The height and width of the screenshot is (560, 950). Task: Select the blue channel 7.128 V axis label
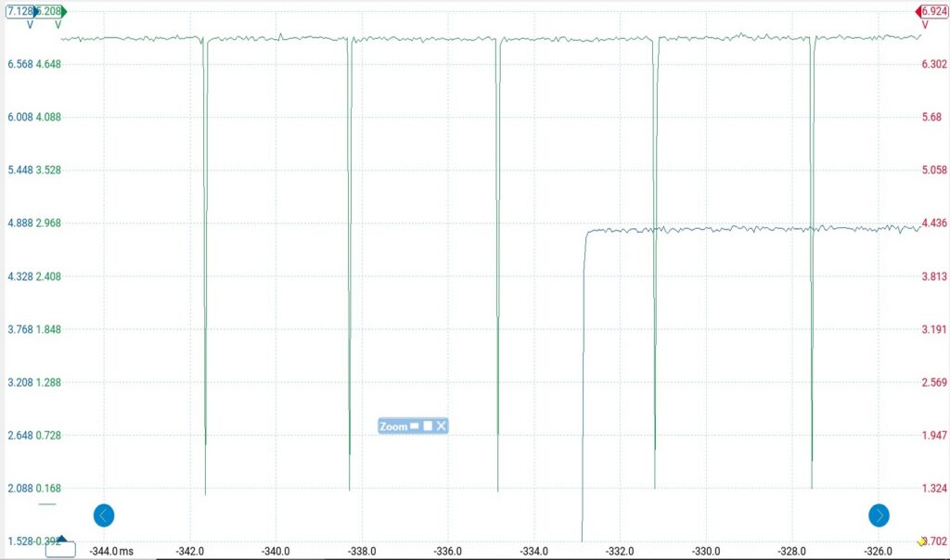click(x=19, y=11)
